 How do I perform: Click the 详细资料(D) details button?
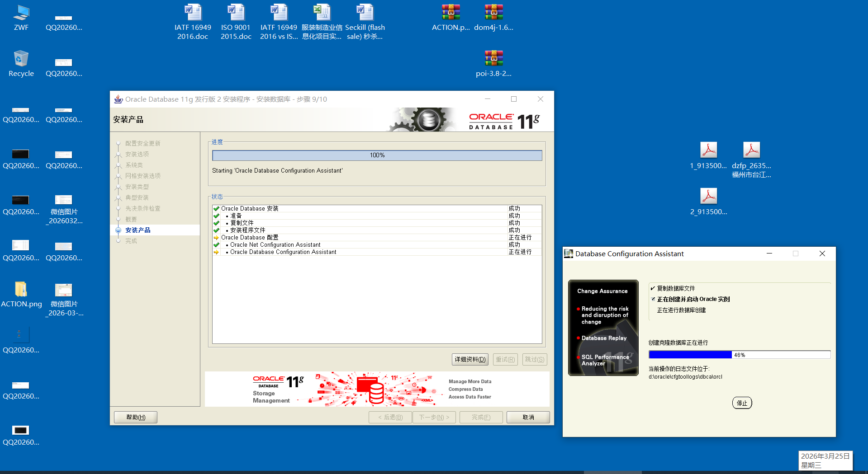pos(470,359)
